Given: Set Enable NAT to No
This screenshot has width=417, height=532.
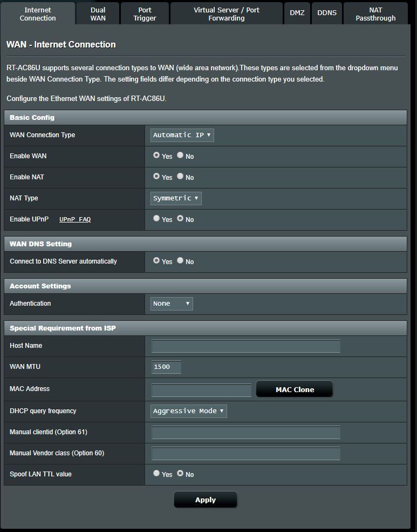Looking at the screenshot, I should (x=180, y=176).
